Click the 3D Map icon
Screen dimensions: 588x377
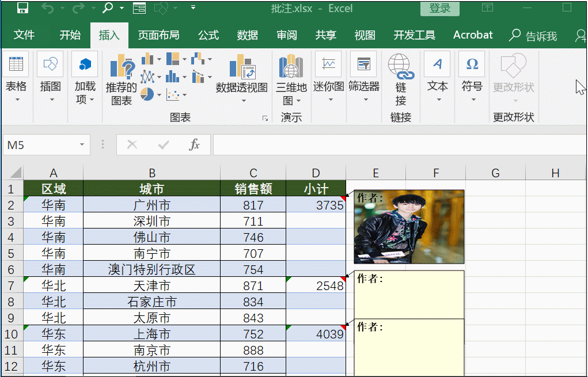[x=291, y=67]
